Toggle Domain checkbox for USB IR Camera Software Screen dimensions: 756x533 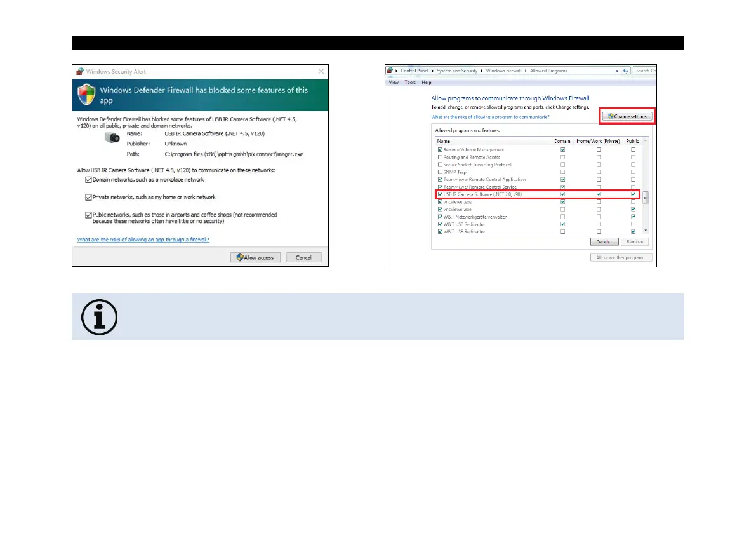pos(562,194)
